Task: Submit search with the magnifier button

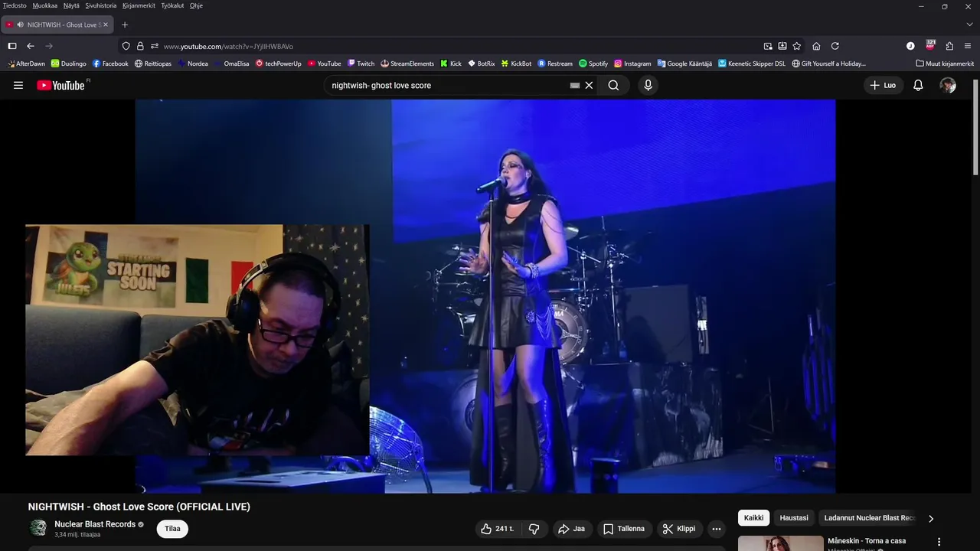Action: (613, 85)
